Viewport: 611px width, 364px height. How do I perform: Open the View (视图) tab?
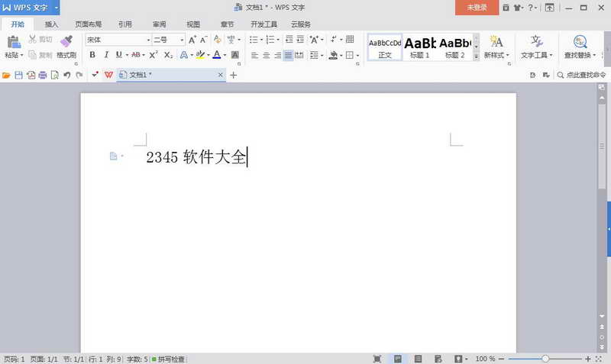[193, 24]
